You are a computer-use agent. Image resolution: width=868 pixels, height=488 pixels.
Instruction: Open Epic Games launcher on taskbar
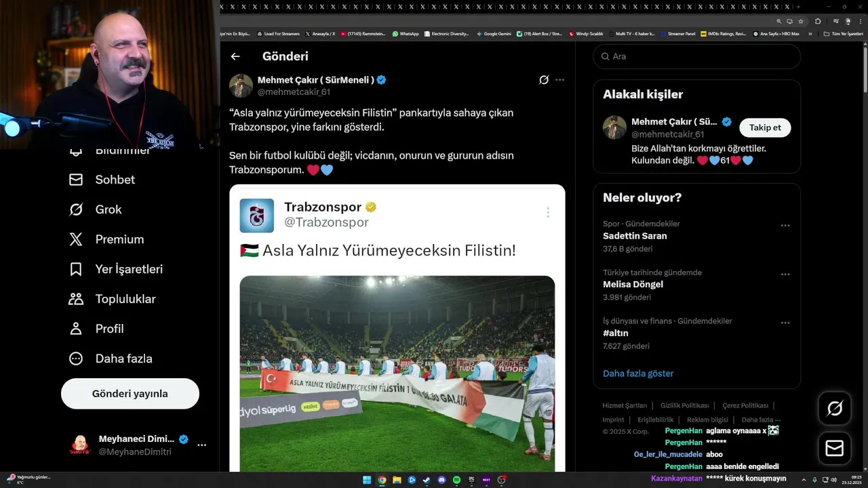point(471,480)
